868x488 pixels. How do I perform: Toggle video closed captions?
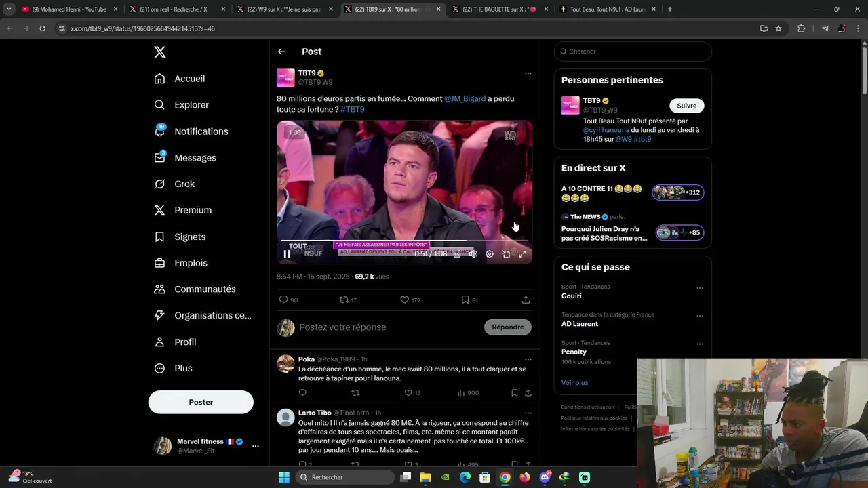(x=457, y=254)
